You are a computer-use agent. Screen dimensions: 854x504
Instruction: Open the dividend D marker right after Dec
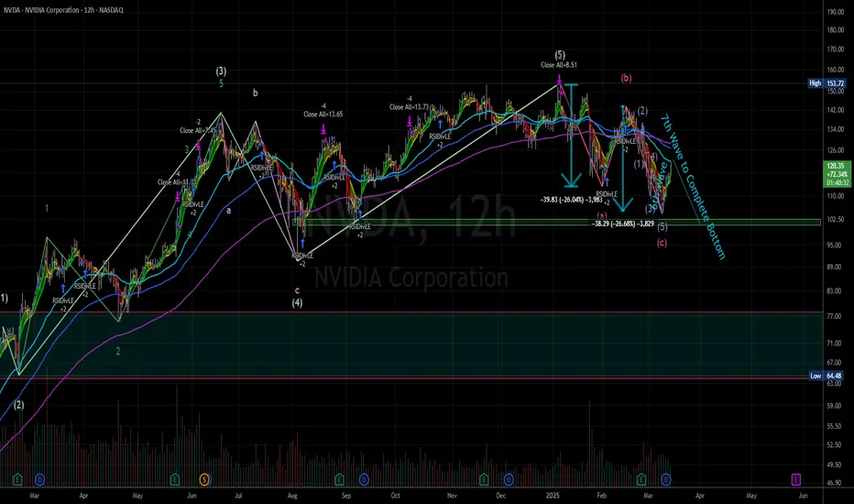click(x=509, y=479)
